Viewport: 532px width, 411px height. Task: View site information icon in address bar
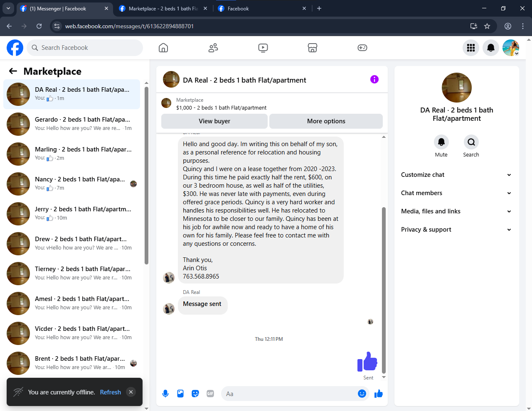click(x=57, y=26)
